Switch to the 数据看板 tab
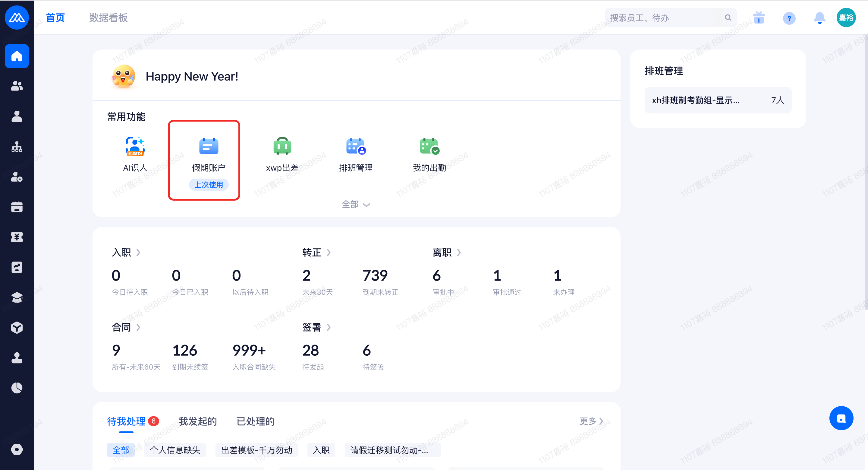The height and width of the screenshot is (470, 868). (108, 18)
